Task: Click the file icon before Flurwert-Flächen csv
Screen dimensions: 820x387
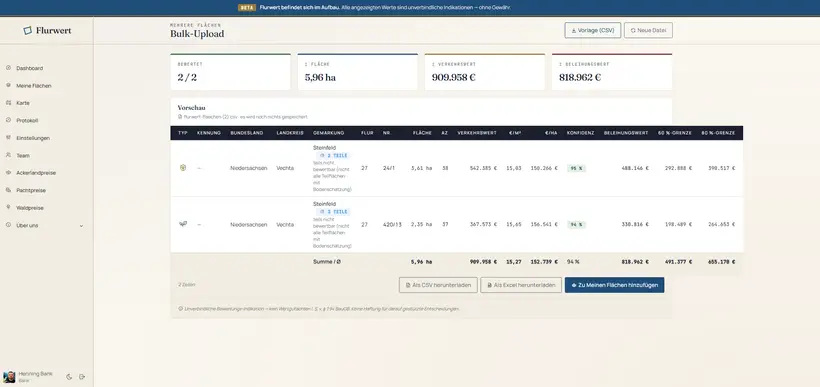Action: click(x=180, y=117)
